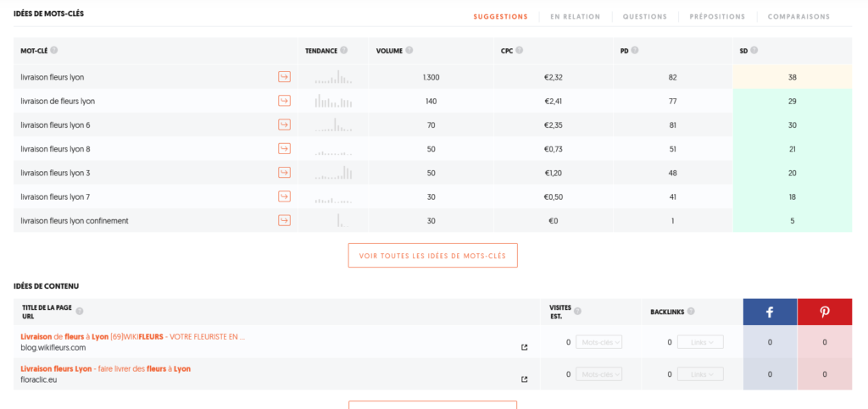The image size is (868, 409).
Task: Open 'Livraison fleurs Lyon - faire livrer' link
Action: 106,368
